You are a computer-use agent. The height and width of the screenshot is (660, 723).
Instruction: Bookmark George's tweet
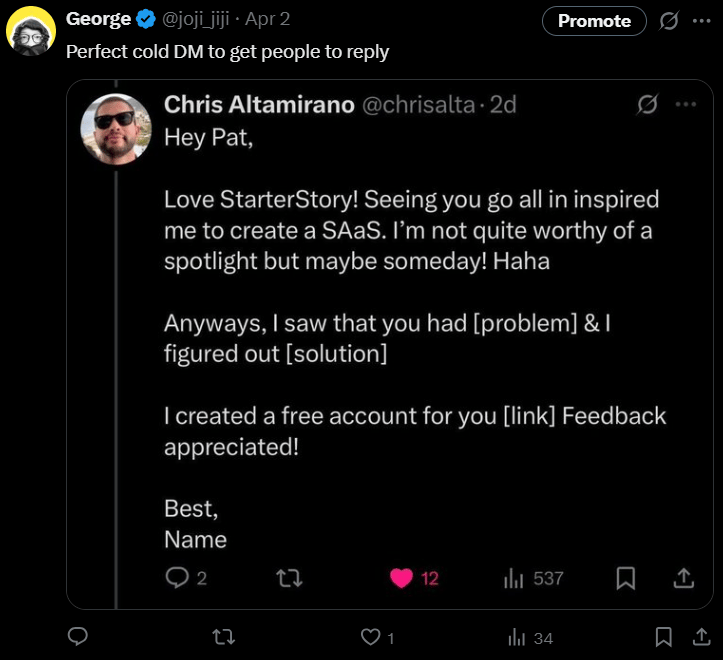pos(663,637)
